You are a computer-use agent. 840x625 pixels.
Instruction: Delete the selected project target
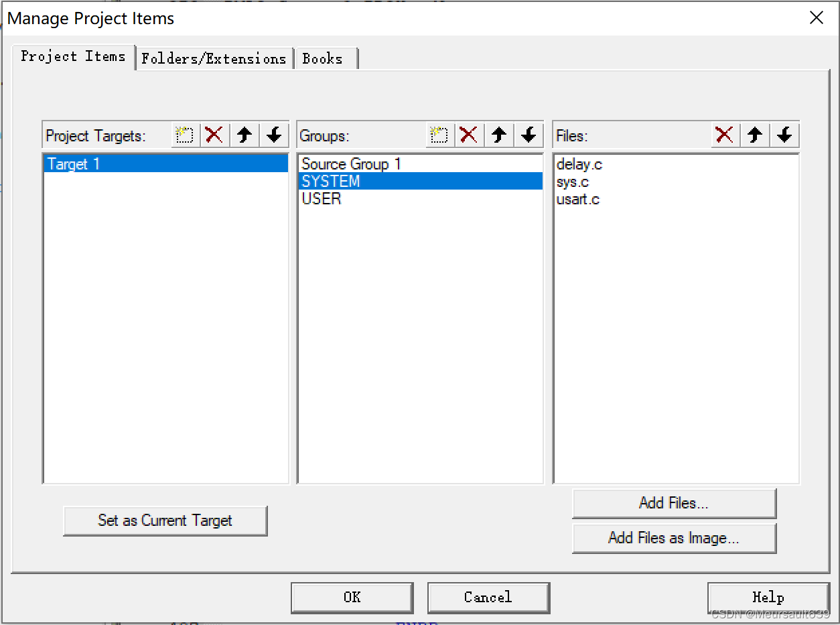tap(214, 135)
